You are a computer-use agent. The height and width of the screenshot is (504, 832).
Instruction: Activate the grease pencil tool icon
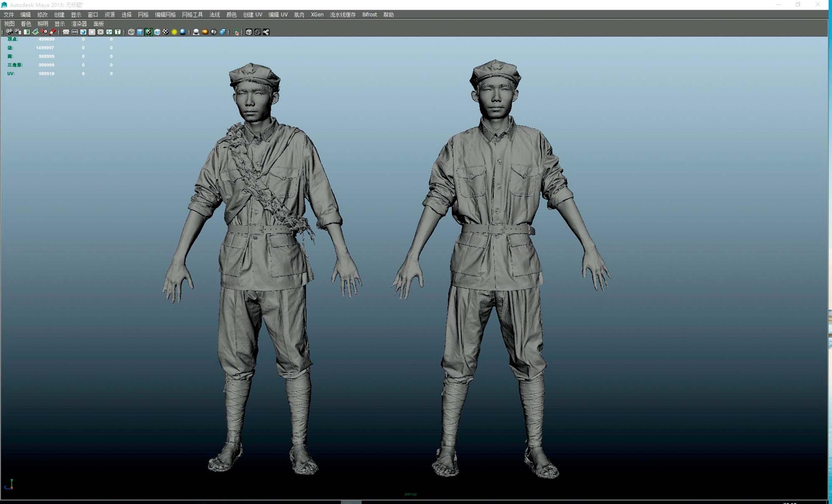click(x=52, y=32)
